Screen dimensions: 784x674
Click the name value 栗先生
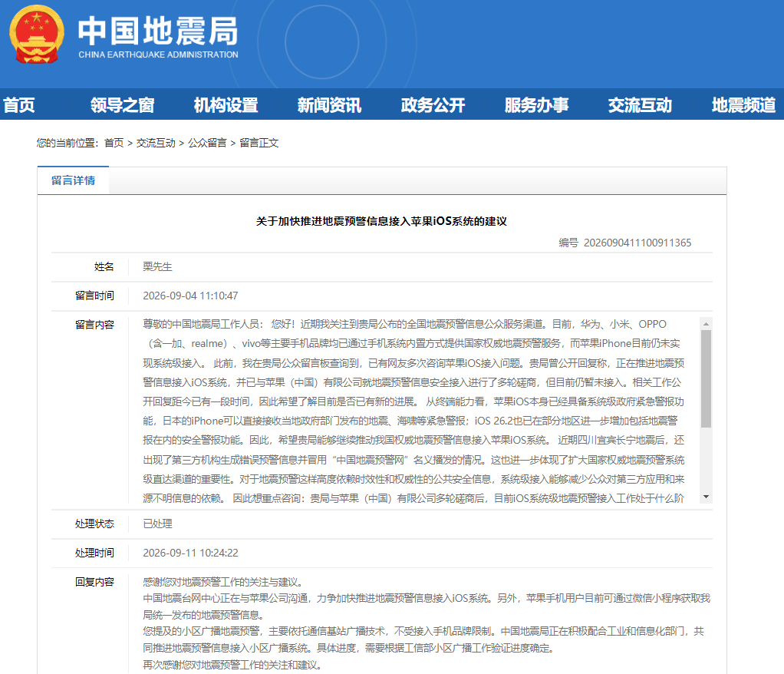point(157,266)
